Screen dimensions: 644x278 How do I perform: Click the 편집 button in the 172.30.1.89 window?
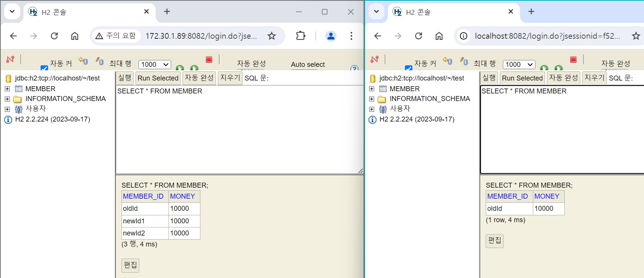pyautogui.click(x=131, y=265)
